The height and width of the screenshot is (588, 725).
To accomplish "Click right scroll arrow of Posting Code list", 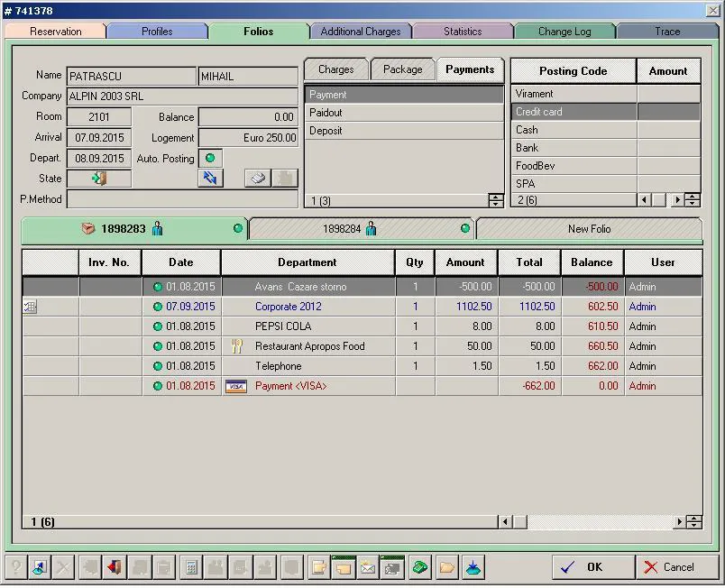I will point(678,200).
